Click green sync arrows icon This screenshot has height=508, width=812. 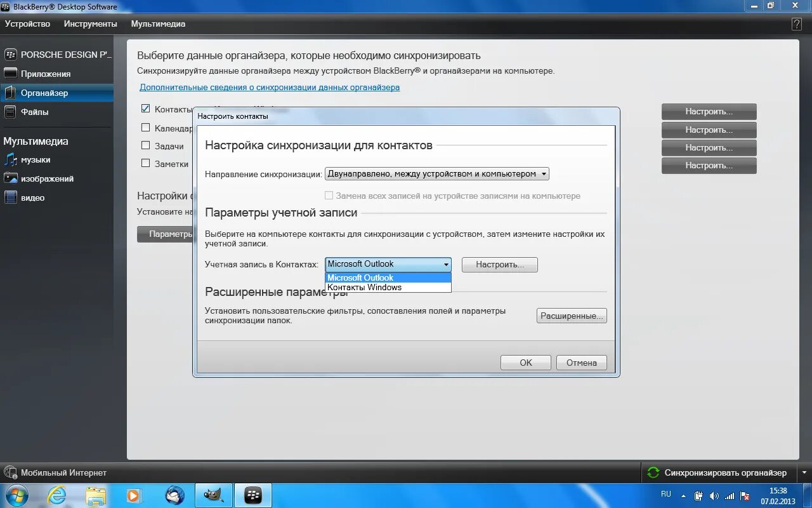pyautogui.click(x=653, y=472)
